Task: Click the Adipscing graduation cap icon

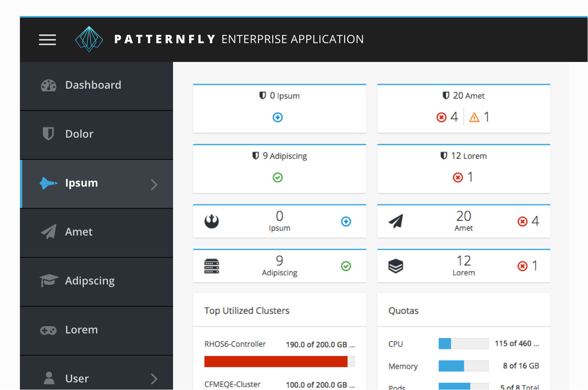Action: click(x=49, y=280)
